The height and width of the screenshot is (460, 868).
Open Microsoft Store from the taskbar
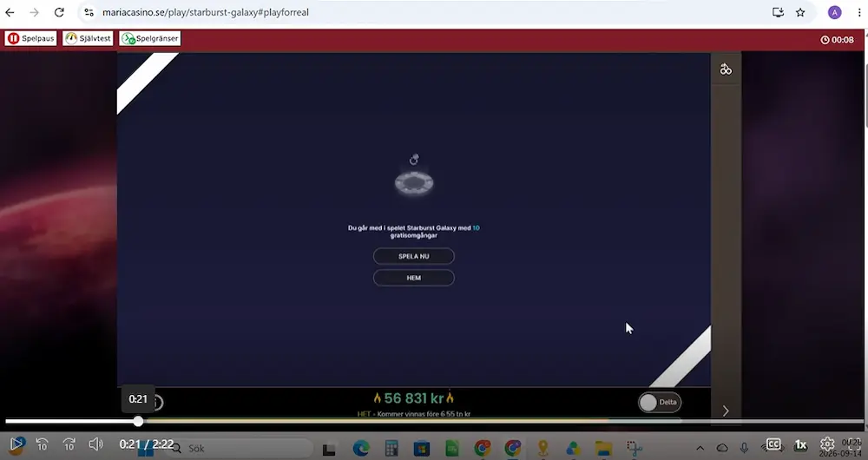coord(421,449)
